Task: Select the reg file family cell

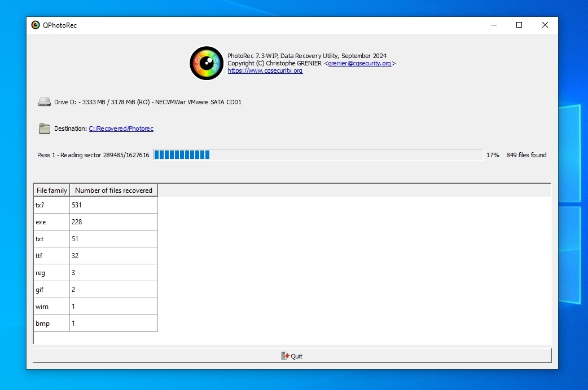Action: click(x=52, y=273)
